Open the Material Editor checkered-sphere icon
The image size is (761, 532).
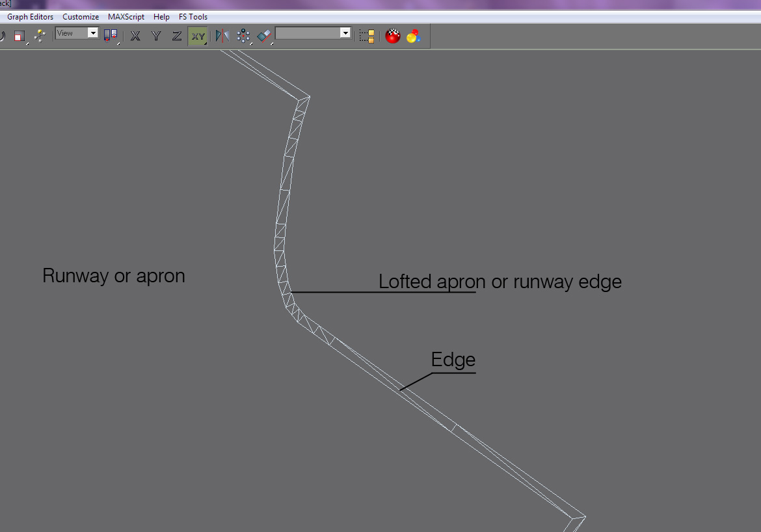[x=393, y=36]
